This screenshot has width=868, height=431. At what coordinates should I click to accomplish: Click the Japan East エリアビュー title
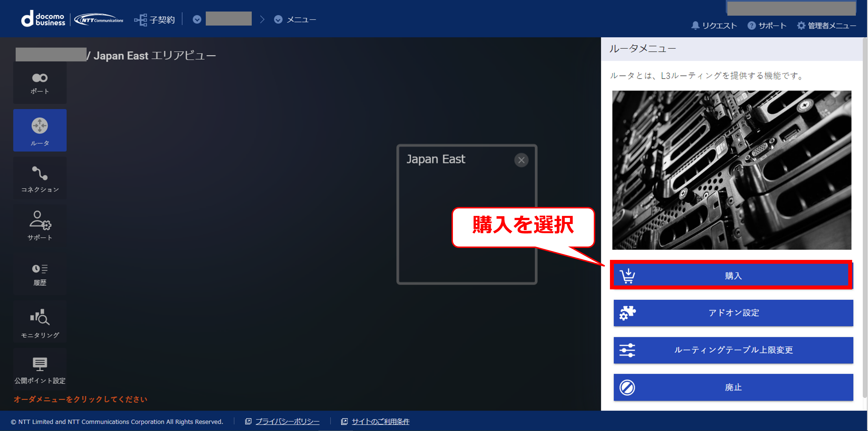pyautogui.click(x=155, y=56)
